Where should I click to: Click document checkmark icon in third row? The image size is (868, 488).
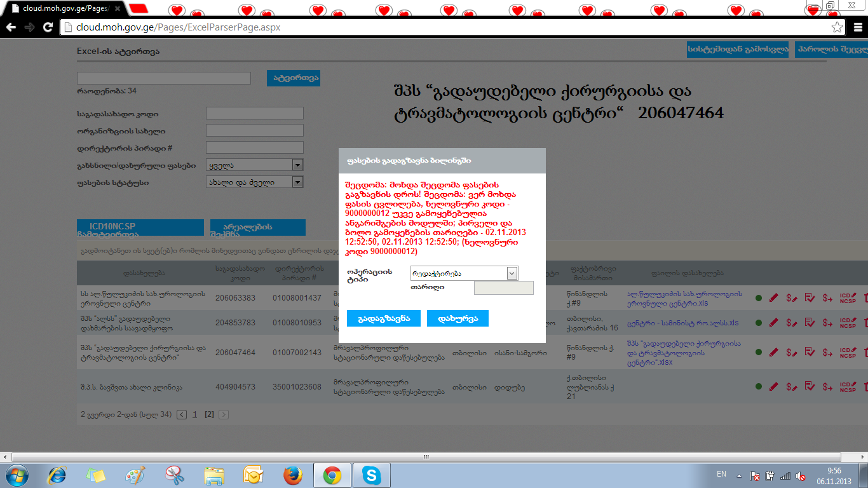[x=810, y=353]
